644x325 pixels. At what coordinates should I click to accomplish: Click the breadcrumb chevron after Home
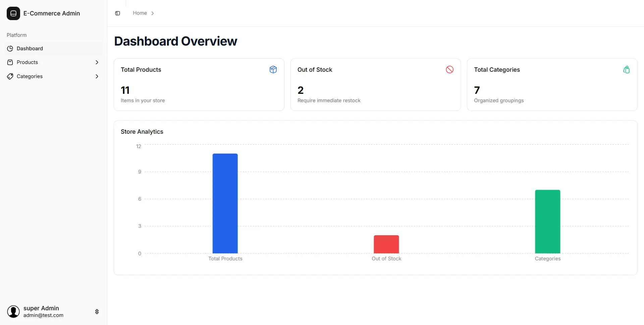[153, 13]
